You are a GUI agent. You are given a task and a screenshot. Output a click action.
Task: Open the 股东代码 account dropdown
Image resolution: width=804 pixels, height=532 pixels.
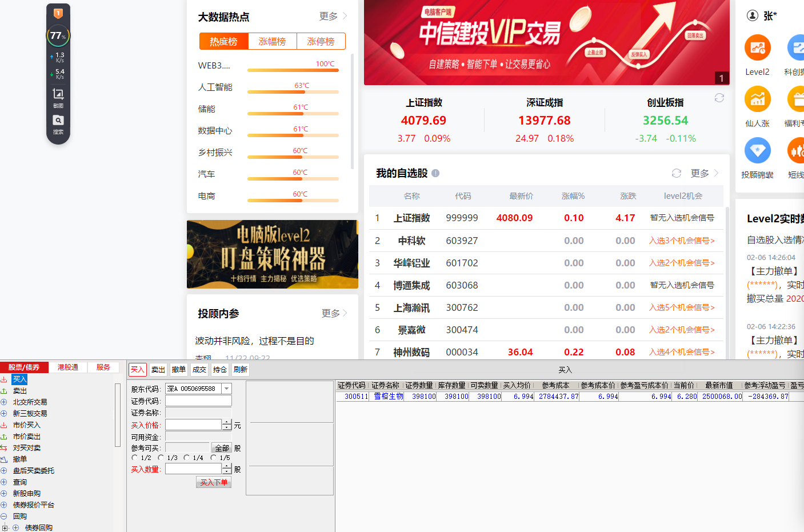click(227, 389)
